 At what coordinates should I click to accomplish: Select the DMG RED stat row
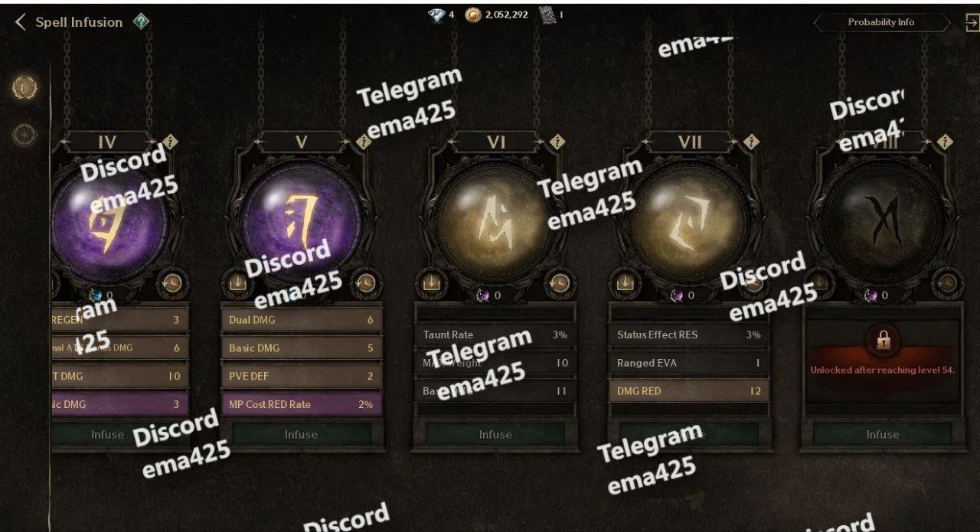(689, 391)
